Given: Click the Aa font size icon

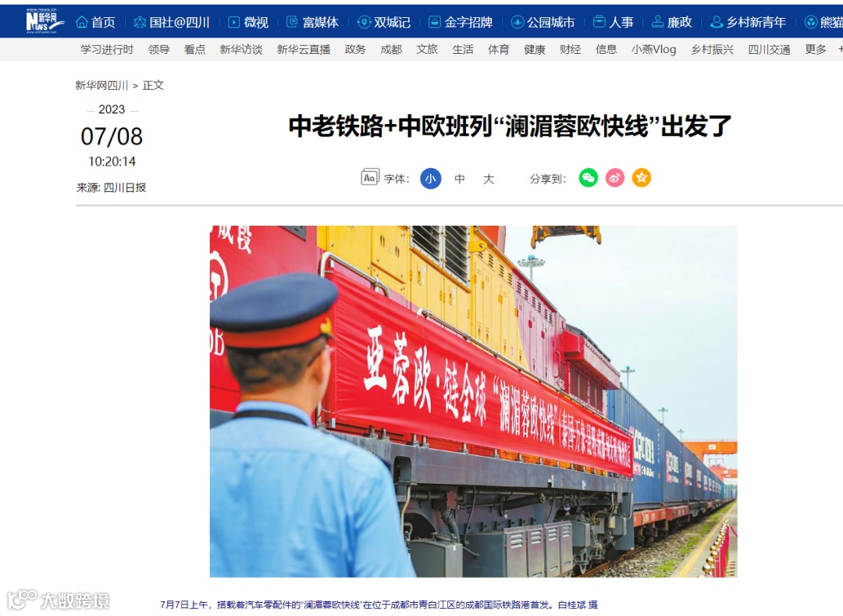Looking at the screenshot, I should point(370,177).
